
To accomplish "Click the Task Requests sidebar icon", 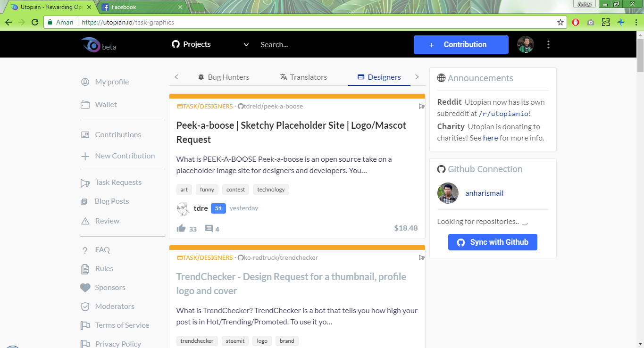I will coord(85,182).
